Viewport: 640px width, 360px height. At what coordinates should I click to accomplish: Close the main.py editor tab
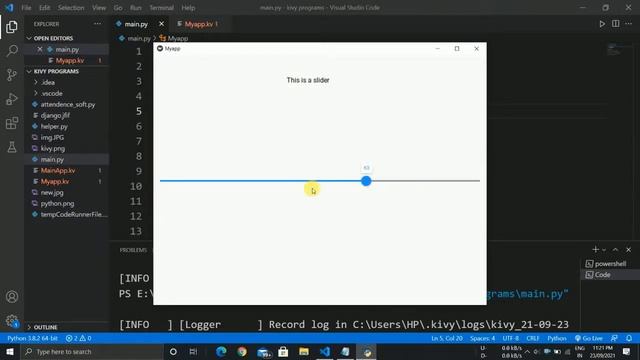click(x=161, y=24)
